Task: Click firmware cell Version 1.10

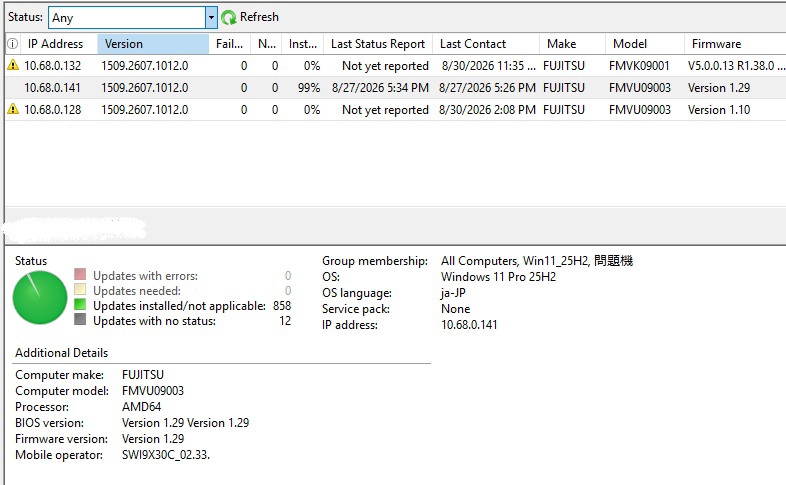Action: point(719,110)
